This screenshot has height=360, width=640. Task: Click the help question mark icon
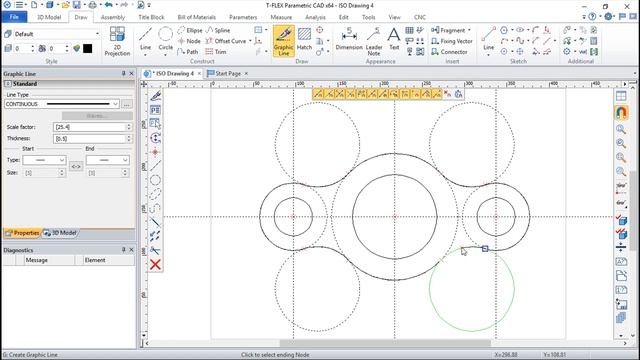pyautogui.click(x=592, y=17)
